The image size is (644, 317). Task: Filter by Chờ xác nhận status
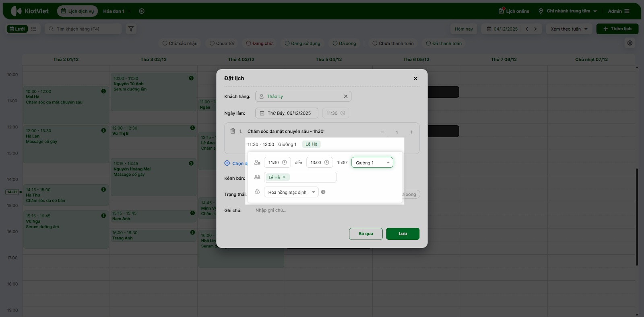180,43
